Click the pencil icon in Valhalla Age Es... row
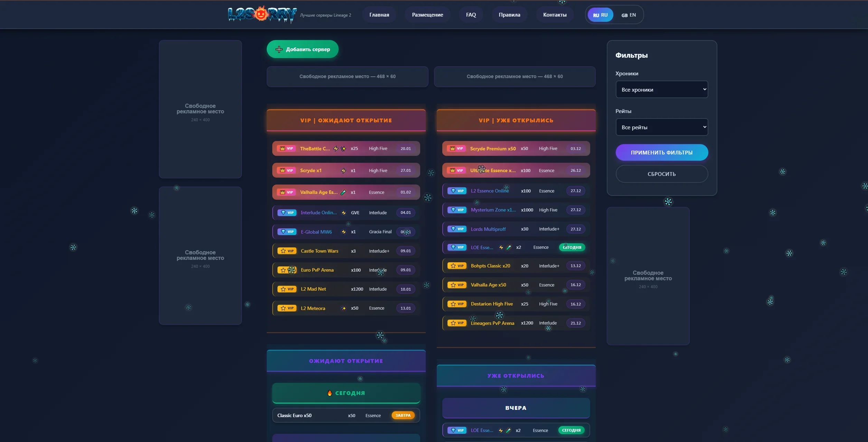868x442 pixels. [x=343, y=192]
